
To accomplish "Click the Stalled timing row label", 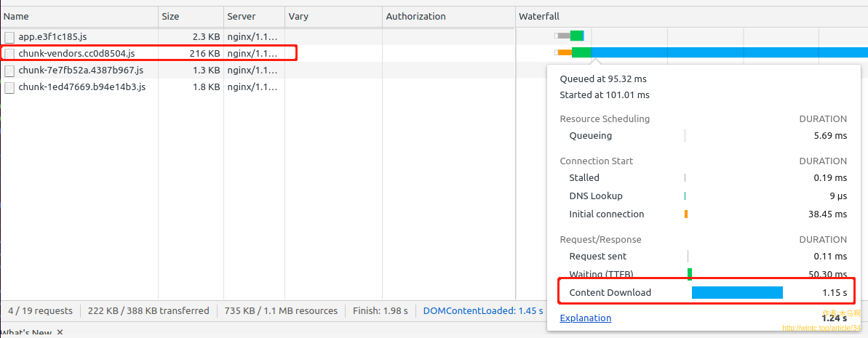I will [x=584, y=177].
